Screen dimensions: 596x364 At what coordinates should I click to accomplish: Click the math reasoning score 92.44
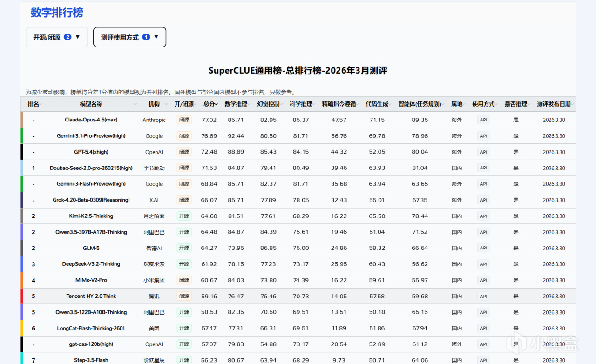coord(236,136)
